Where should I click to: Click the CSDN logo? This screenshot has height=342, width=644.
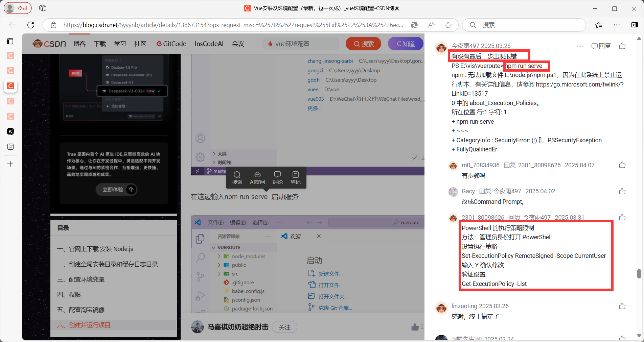49,44
